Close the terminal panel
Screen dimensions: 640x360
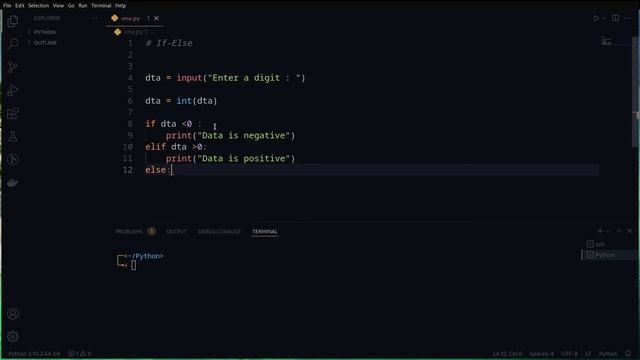pyautogui.click(x=629, y=231)
